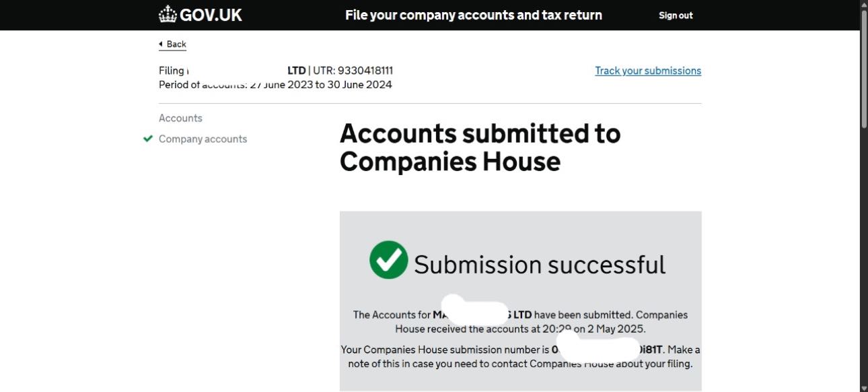Click the scrollbar up arrow

[x=863, y=5]
